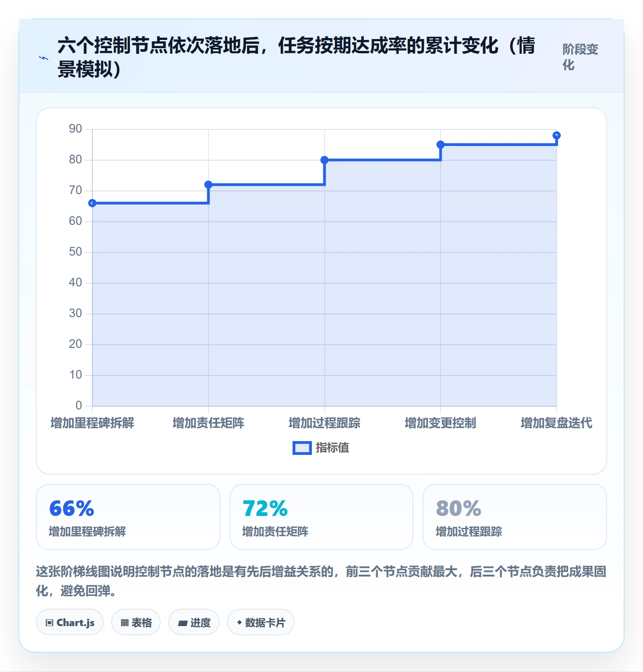Click the grid icon in 表格 chip

(x=124, y=623)
